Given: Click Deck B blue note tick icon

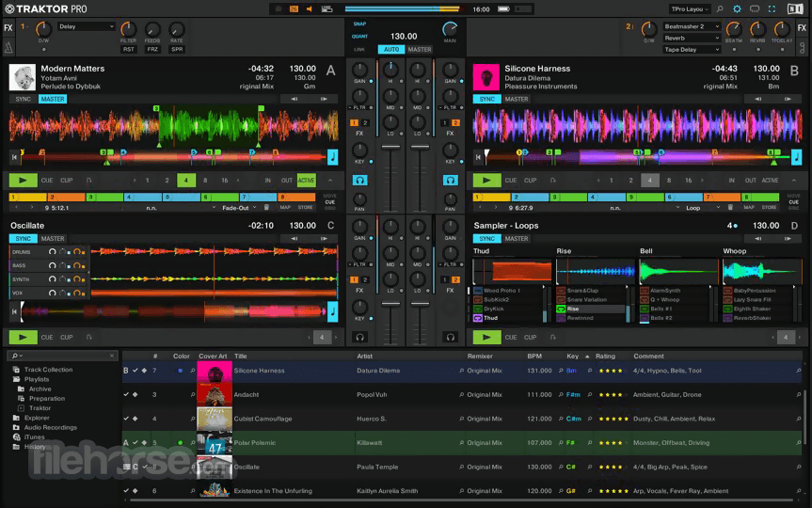Looking at the screenshot, I should point(796,157).
